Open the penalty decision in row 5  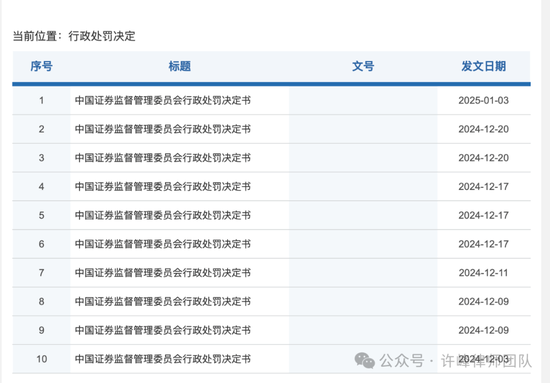point(163,215)
